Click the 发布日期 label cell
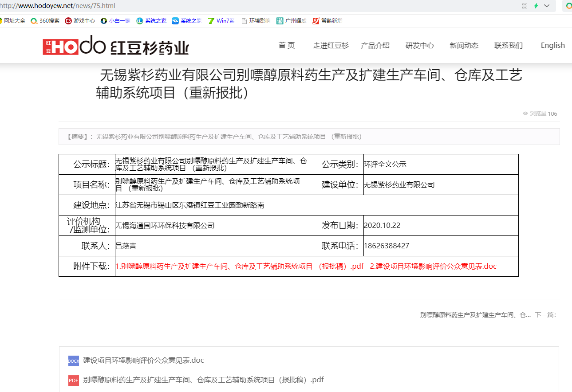Image resolution: width=572 pixels, height=392 pixels. tap(337, 226)
